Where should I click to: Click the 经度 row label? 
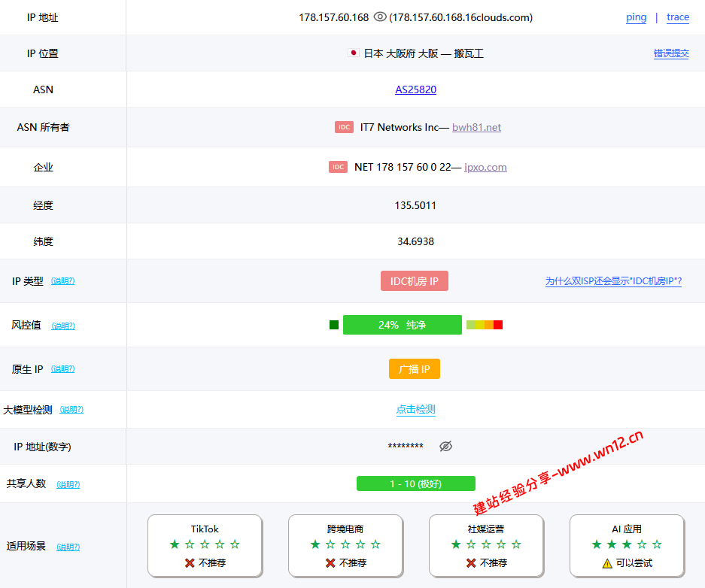tap(43, 205)
